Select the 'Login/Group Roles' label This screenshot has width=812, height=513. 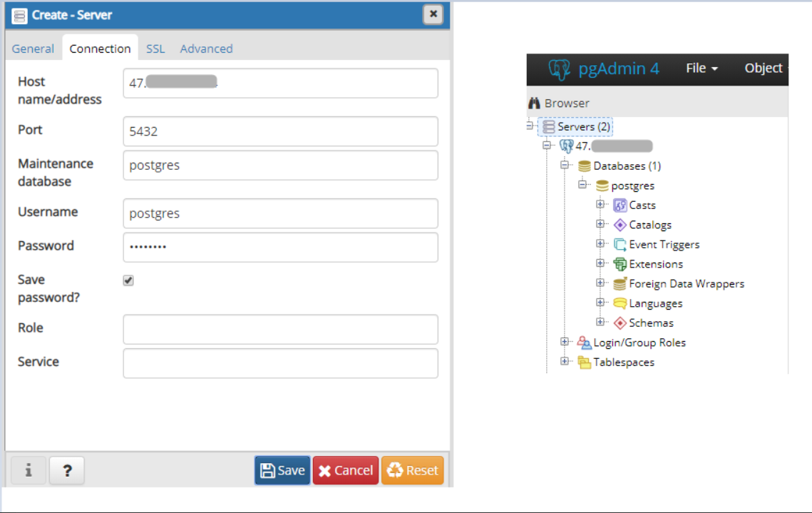click(639, 342)
